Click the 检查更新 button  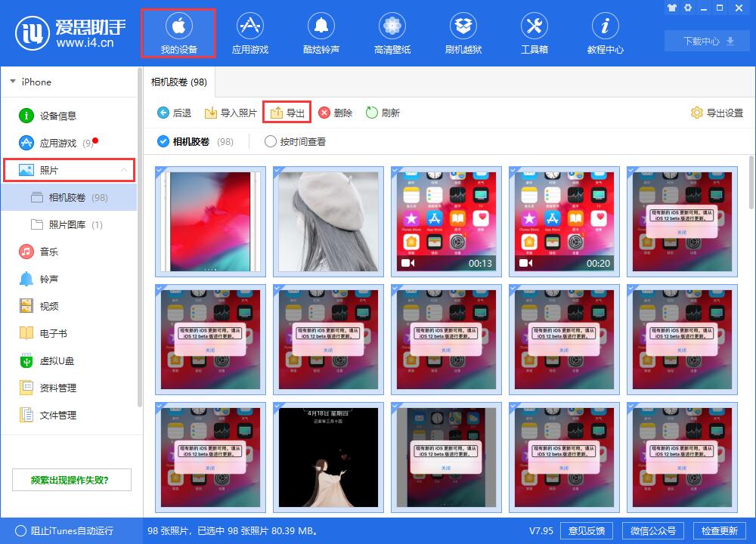tap(719, 530)
